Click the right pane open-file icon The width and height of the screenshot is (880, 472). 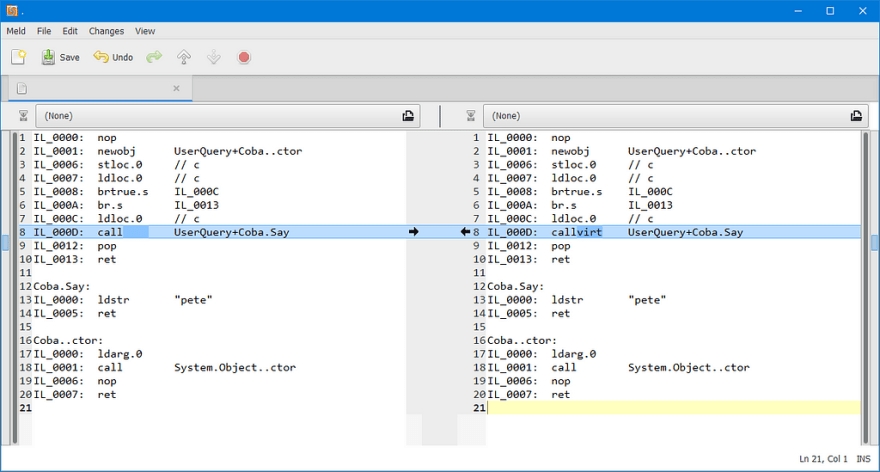pos(856,116)
